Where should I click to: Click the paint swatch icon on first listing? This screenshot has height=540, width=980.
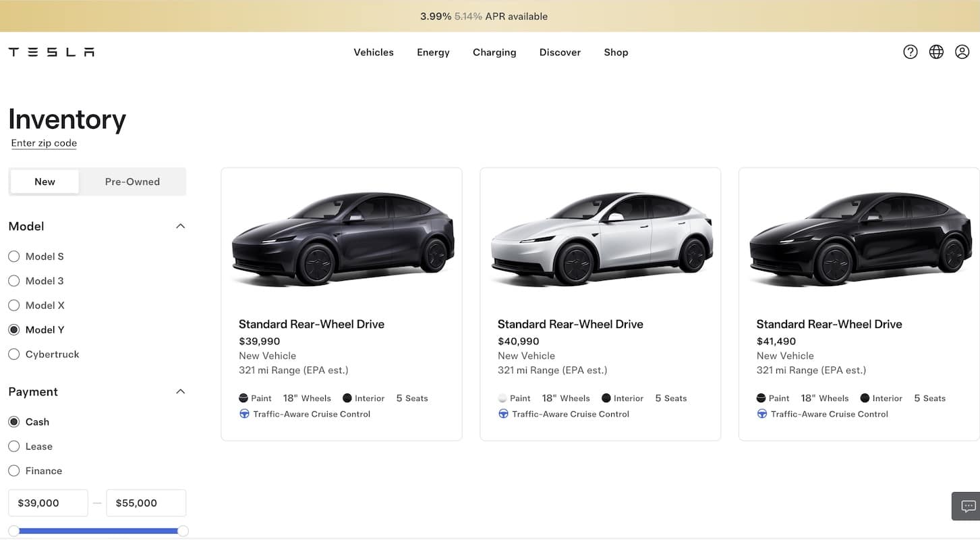pos(244,398)
